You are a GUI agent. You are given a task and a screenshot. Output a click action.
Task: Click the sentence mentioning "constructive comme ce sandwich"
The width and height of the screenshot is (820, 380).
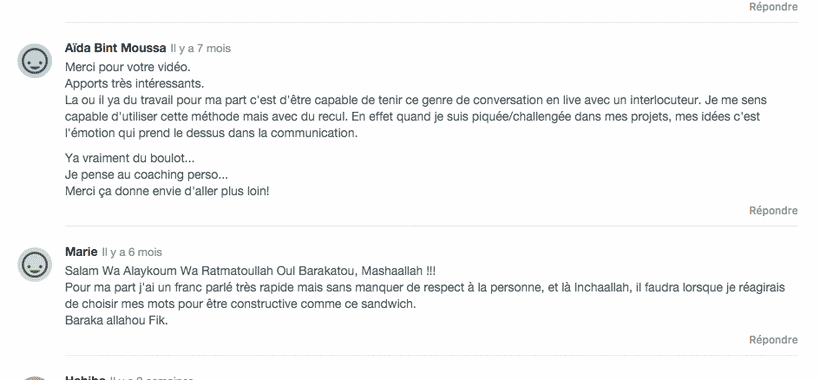coord(240,304)
